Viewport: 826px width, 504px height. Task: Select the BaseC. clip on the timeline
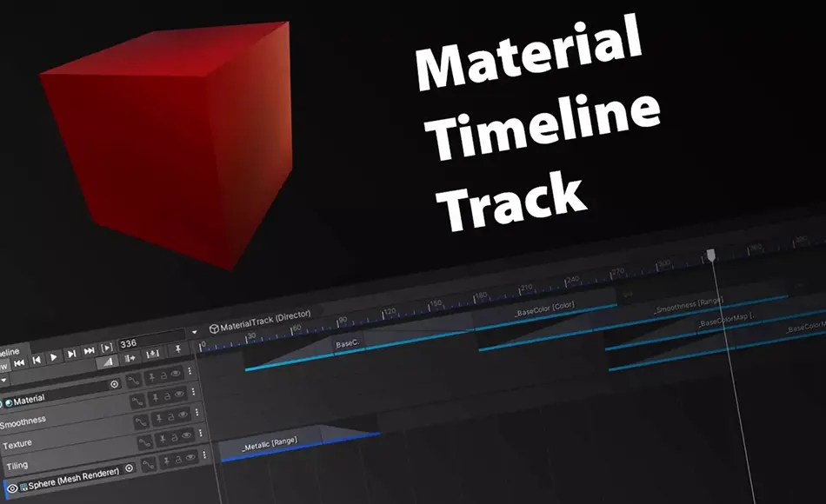coord(347,344)
